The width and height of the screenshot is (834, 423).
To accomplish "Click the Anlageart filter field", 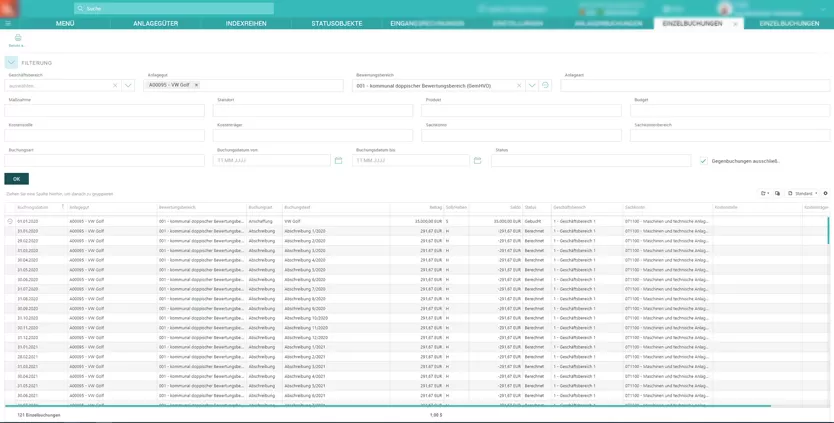I will [695, 85].
